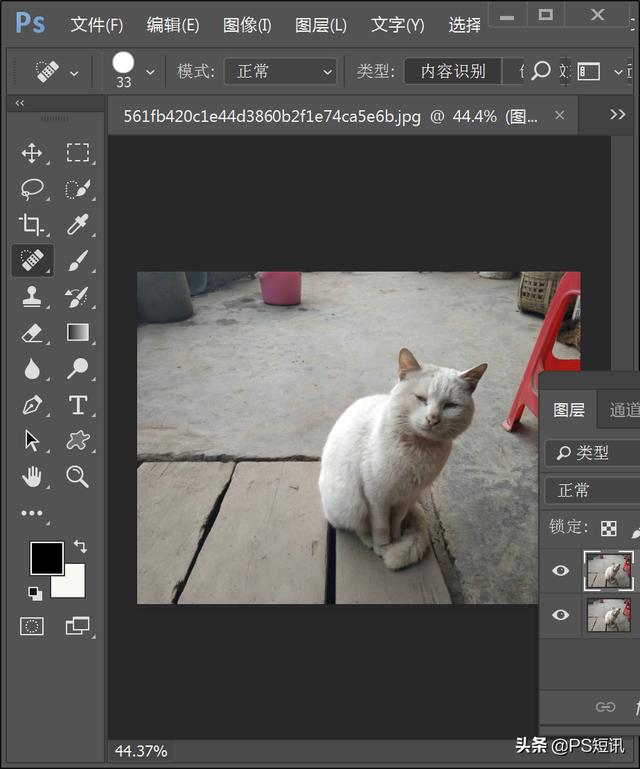Open the layer filter 类型 dropdown

(x=592, y=453)
